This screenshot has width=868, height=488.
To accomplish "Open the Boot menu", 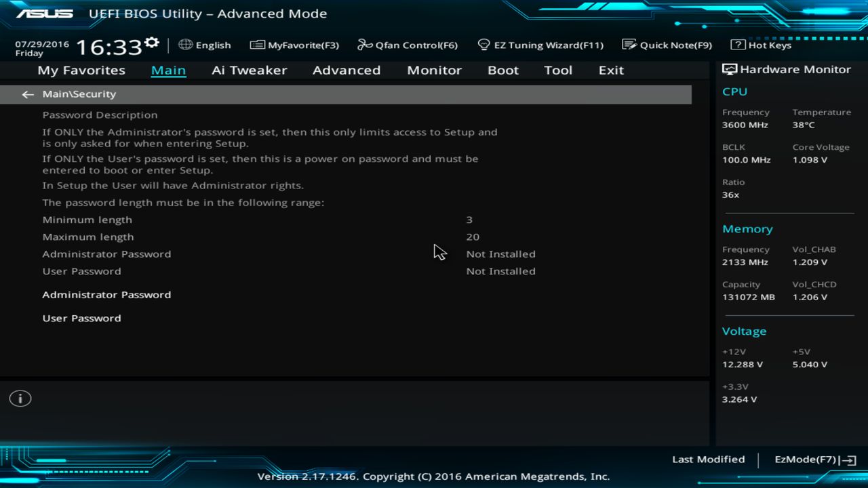I will point(502,70).
